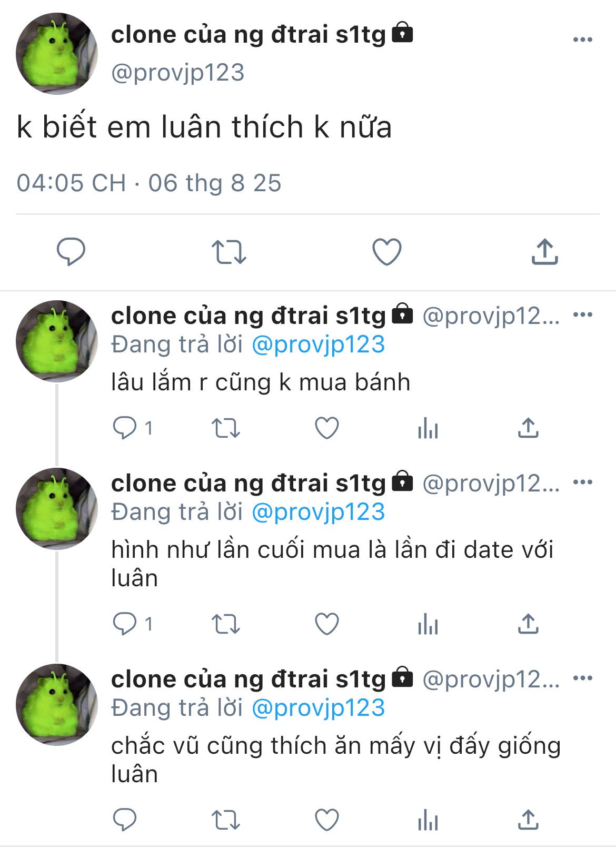Open @provjp123 mention link in last reply
Viewport: 616px width, 847px height.
[319, 708]
